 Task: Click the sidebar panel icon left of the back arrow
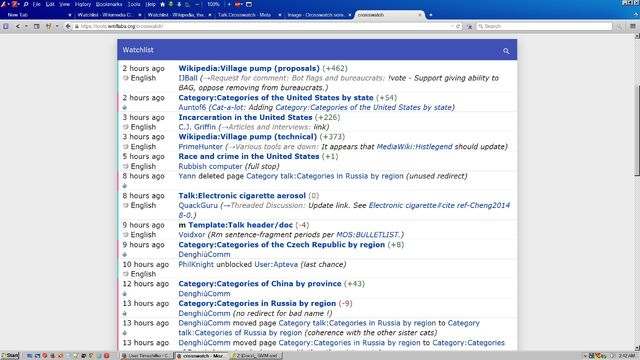[6, 26]
